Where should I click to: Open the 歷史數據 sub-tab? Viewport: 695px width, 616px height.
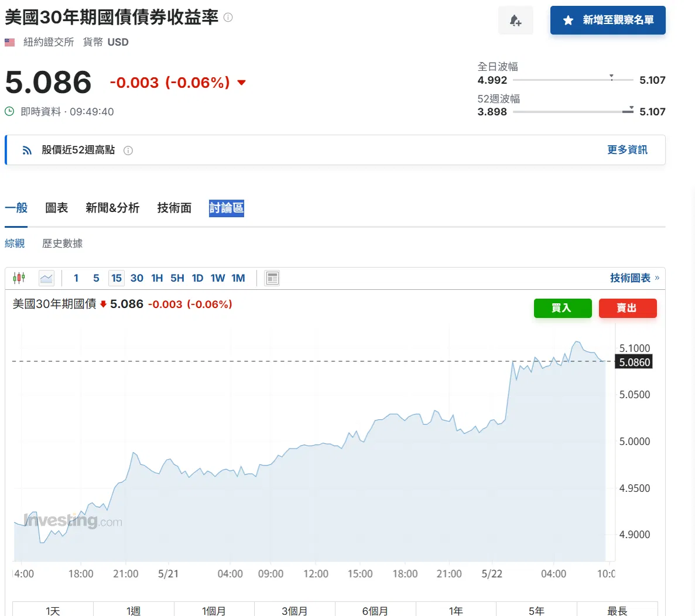click(x=63, y=244)
